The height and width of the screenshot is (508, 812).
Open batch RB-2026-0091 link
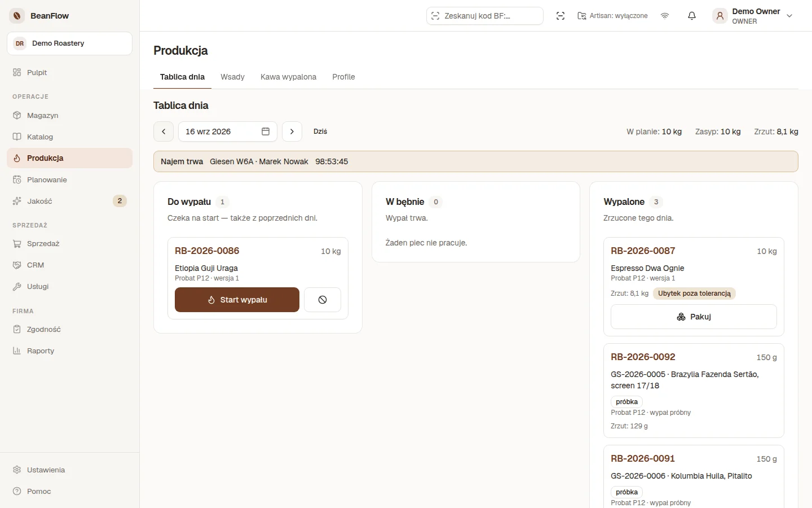point(643,458)
